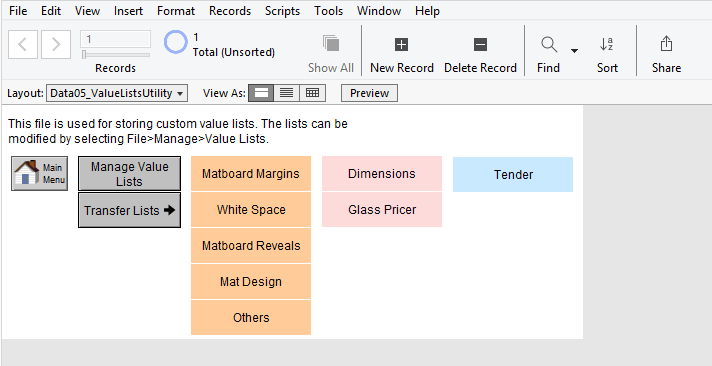Image resolution: width=712 pixels, height=366 pixels.
Task: Click the Transfer Lists button
Action: point(129,210)
